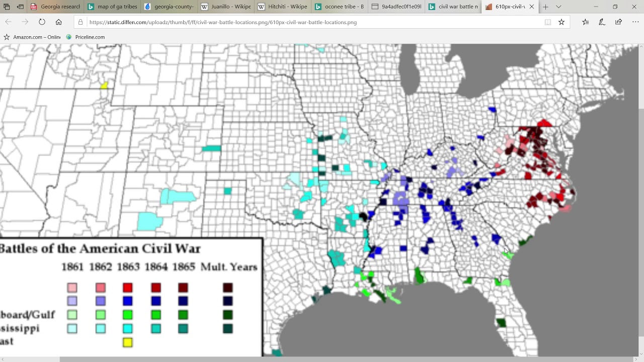This screenshot has height=362, width=644.
Task: Click the 1864 dark red legend swatch
Action: coord(156,288)
